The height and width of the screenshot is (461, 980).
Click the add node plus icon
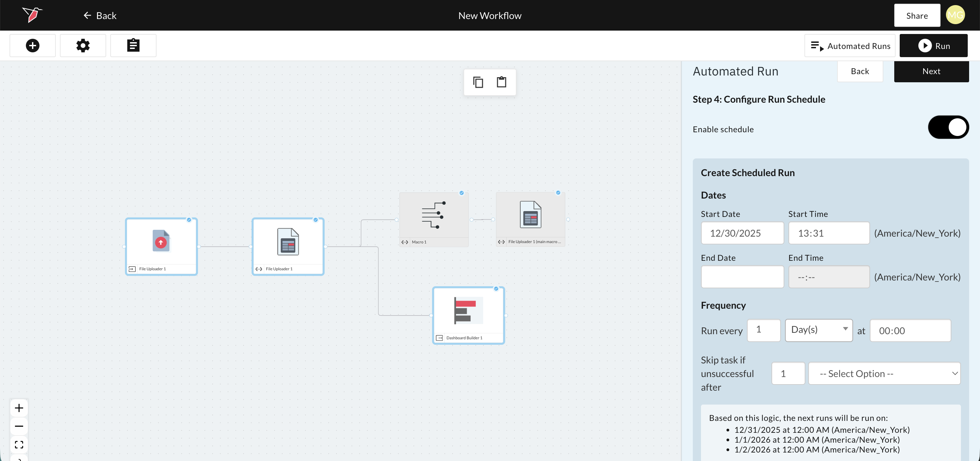click(x=33, y=46)
